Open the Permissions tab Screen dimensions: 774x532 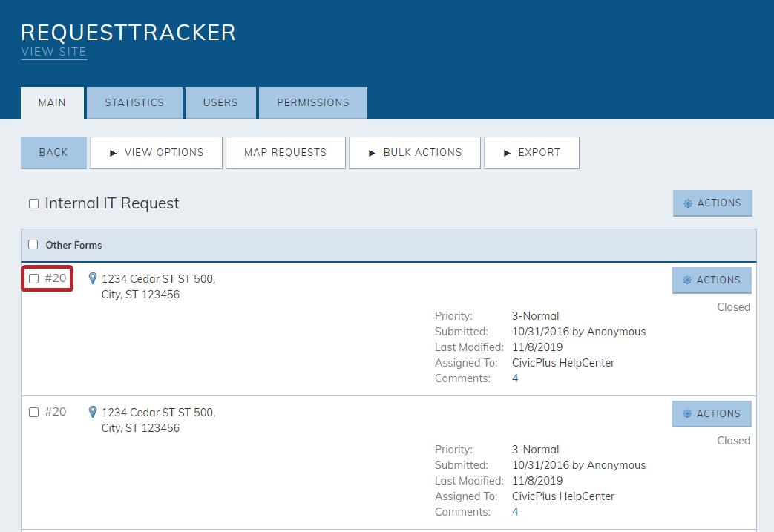313,102
